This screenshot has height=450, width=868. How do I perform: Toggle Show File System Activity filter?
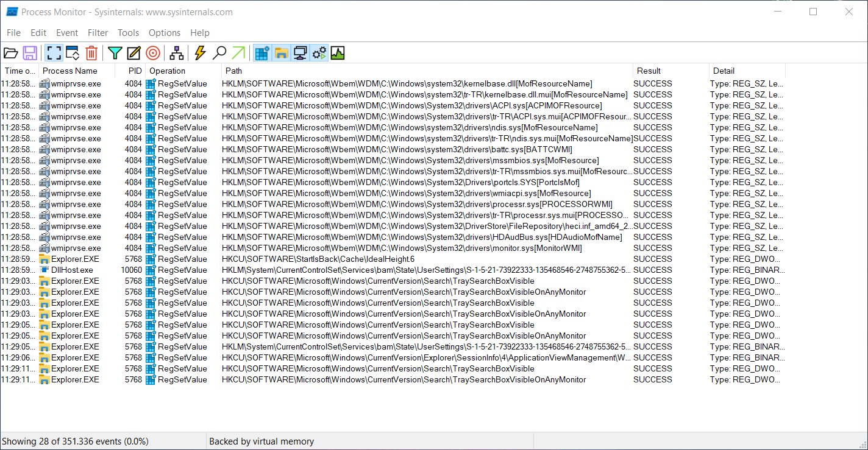coord(281,53)
